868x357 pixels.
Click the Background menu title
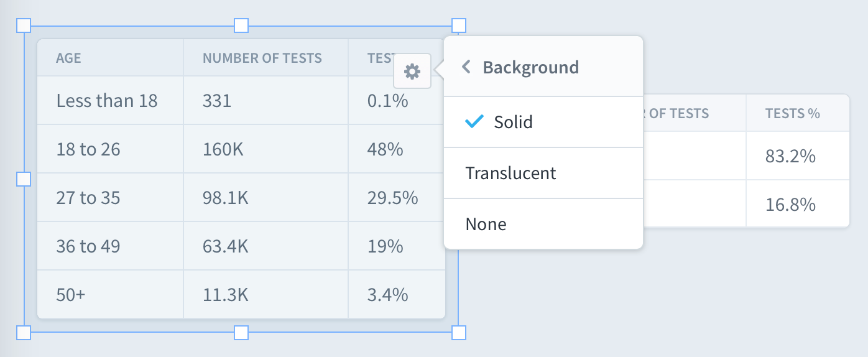[530, 67]
